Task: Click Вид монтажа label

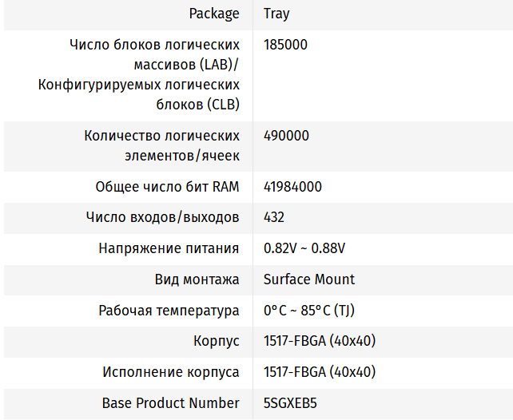Action: 197,279
